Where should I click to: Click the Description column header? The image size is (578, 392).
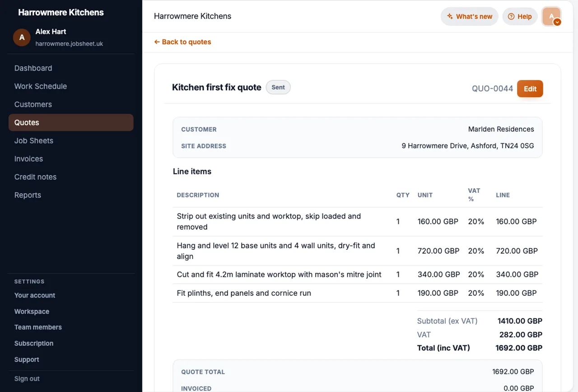(198, 195)
